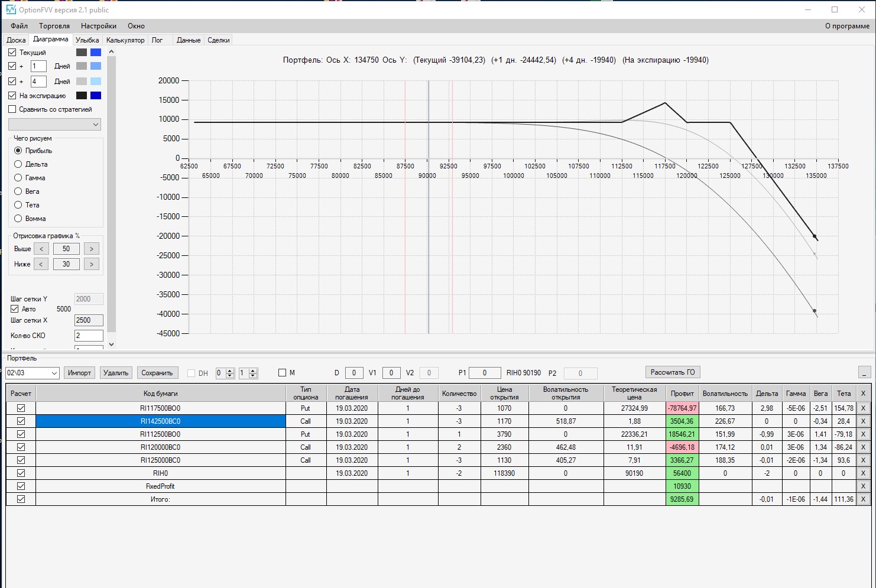Delete the FixedProfit row with X
The image size is (876, 588).
[863, 486]
